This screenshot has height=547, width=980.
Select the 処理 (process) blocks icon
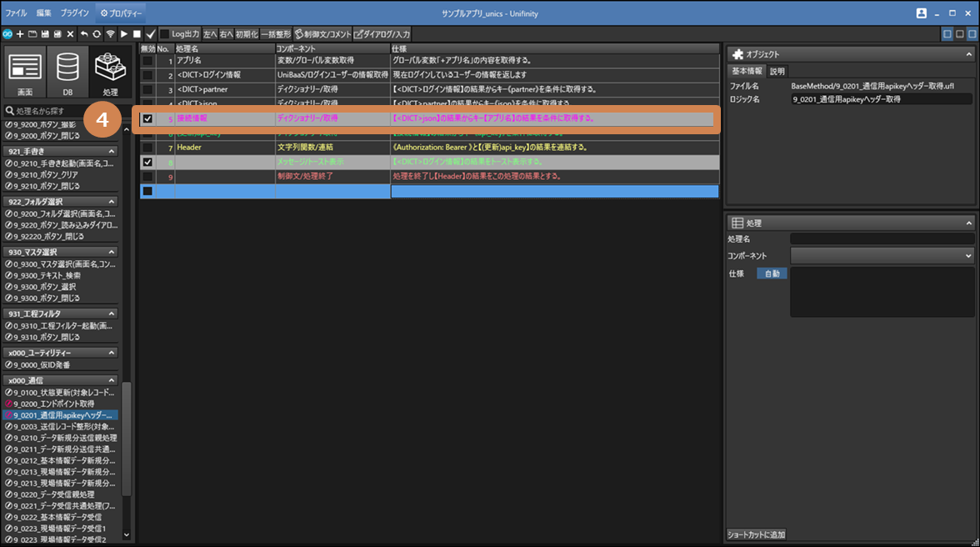pyautogui.click(x=110, y=73)
